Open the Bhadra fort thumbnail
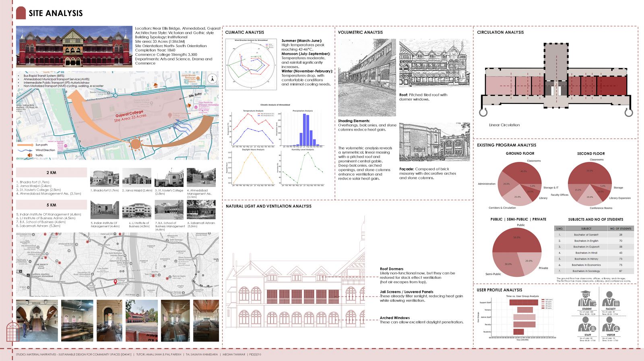644x361 pixels. coord(105,177)
